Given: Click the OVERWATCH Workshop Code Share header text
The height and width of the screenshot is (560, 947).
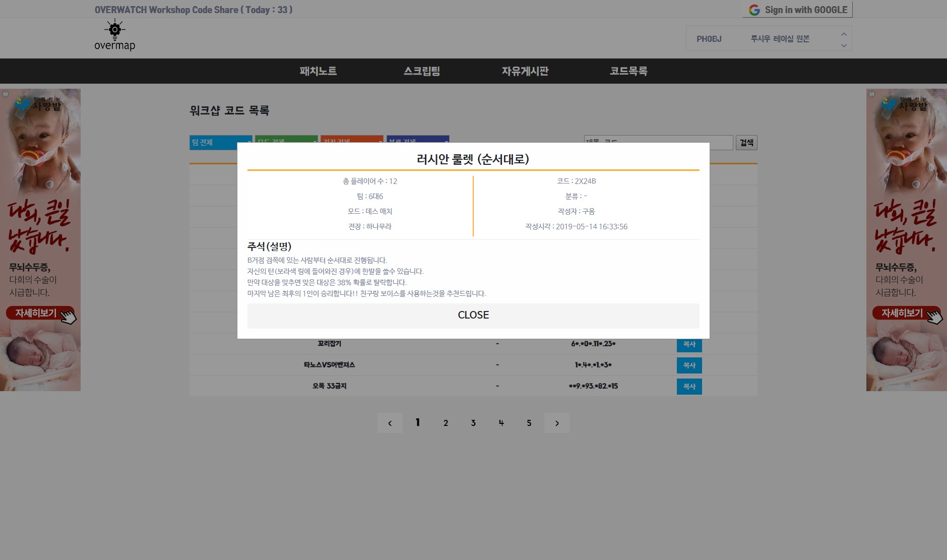Looking at the screenshot, I should pos(194,10).
